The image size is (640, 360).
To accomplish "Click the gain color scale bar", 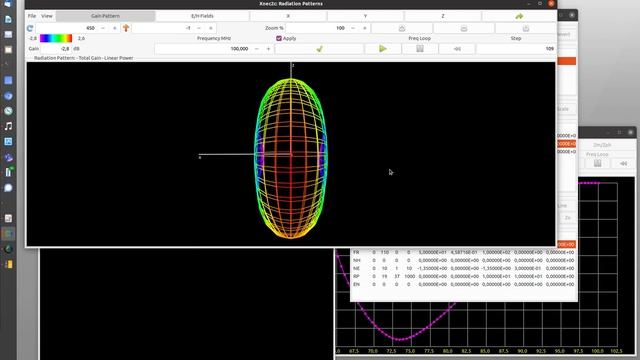I will 56,38.
